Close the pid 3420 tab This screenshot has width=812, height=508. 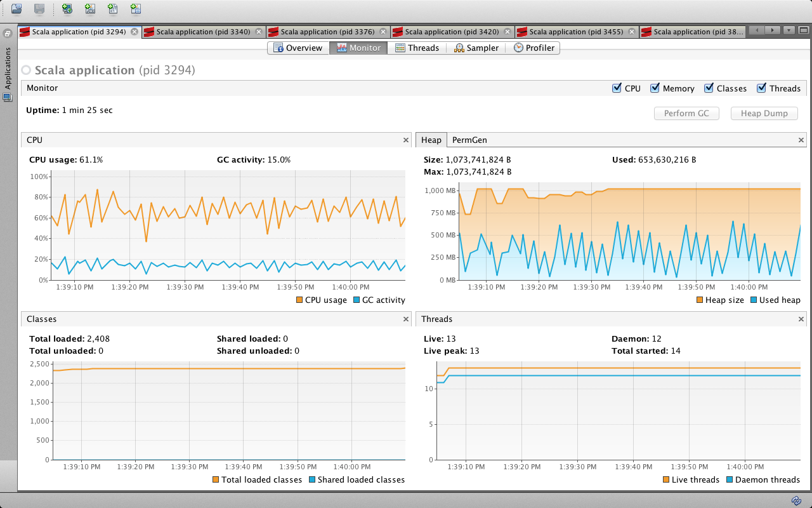[507, 32]
